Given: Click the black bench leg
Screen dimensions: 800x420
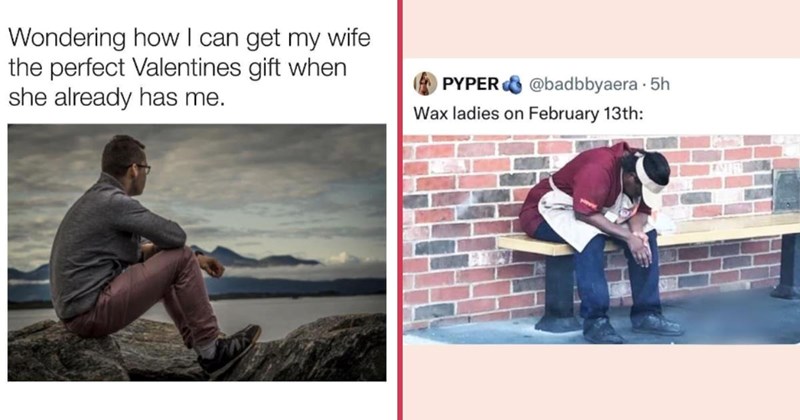Looking at the screenshot, I should [x=559, y=291].
